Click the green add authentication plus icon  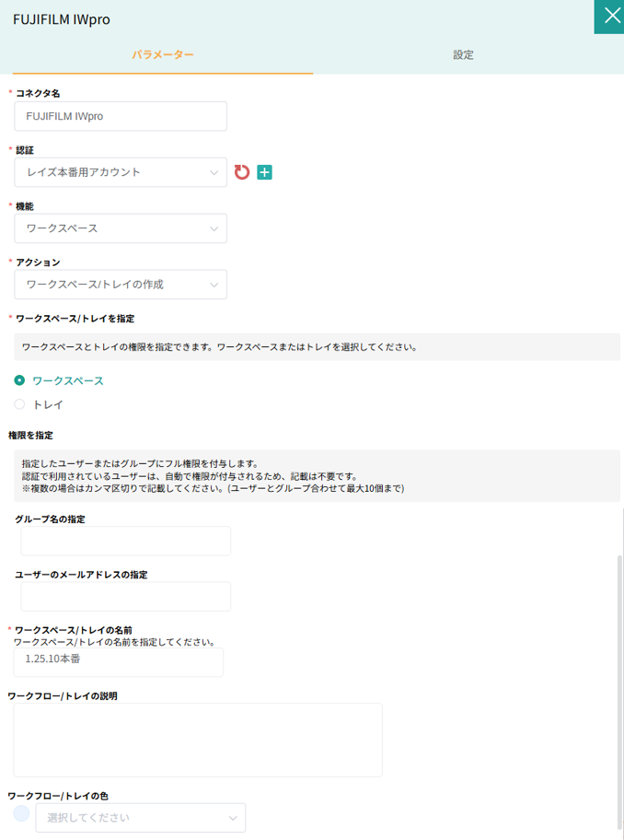coord(264,172)
